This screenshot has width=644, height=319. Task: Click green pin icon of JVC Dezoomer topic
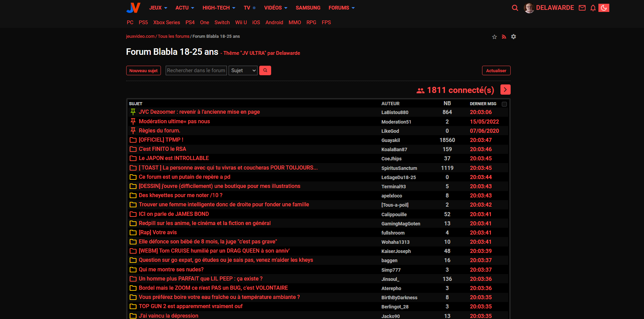click(x=133, y=112)
